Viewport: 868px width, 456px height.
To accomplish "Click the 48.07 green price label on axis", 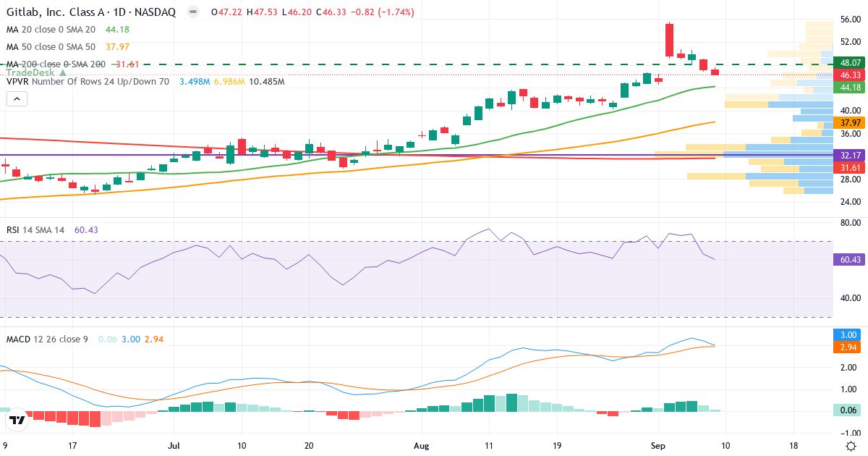I will tap(849, 63).
